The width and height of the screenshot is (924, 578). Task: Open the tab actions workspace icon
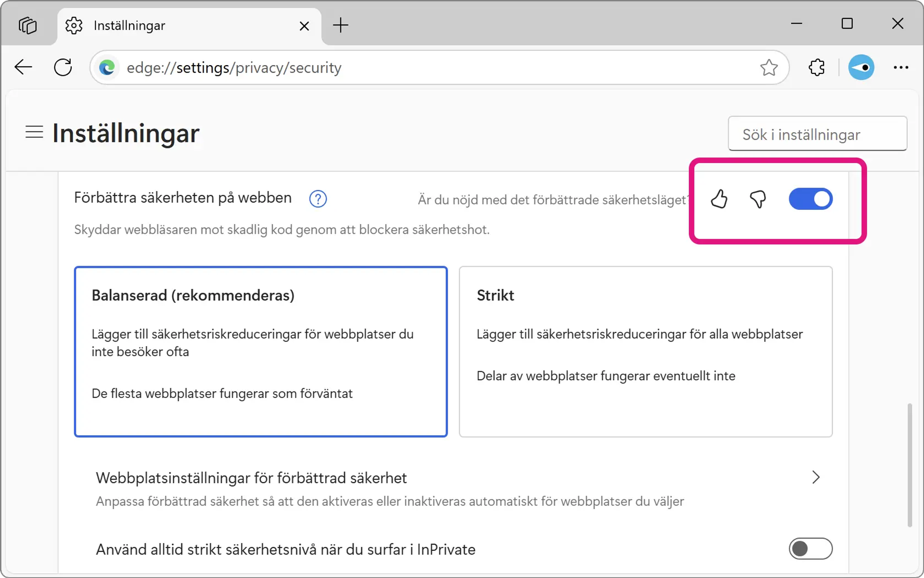[x=28, y=25]
